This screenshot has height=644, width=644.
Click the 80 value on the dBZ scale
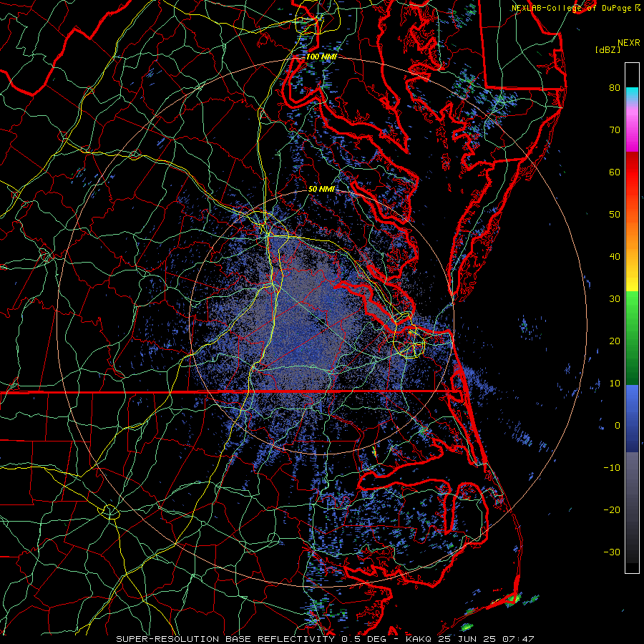click(x=615, y=88)
